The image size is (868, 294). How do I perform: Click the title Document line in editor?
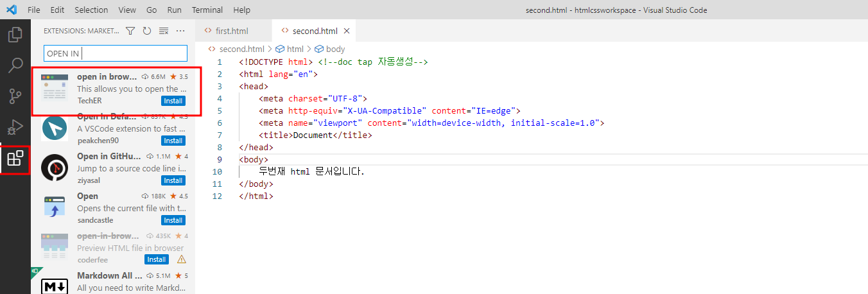pos(315,135)
